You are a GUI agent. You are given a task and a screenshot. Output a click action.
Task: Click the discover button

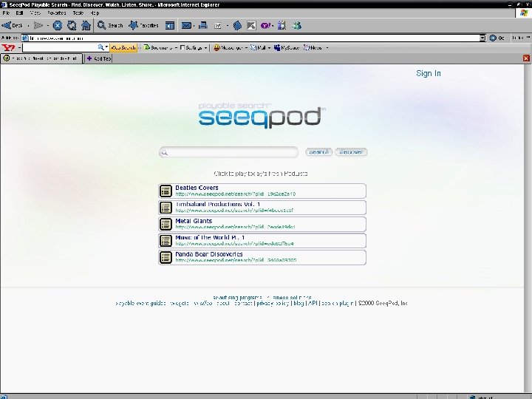coord(351,152)
